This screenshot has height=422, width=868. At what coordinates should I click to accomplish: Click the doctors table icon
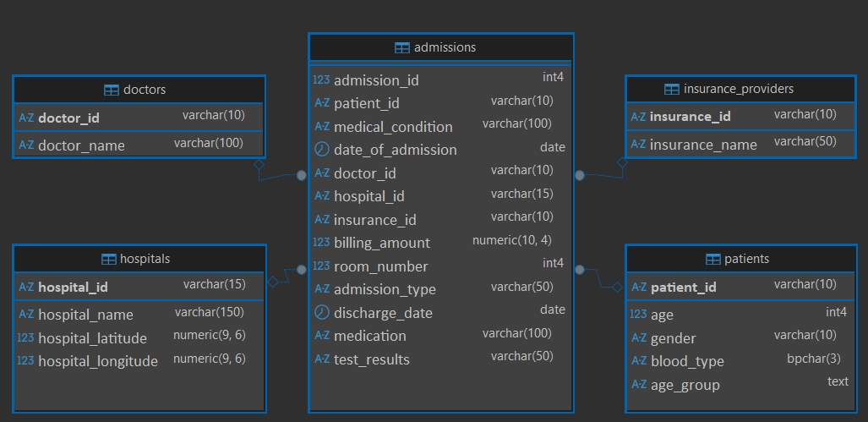tap(111, 90)
